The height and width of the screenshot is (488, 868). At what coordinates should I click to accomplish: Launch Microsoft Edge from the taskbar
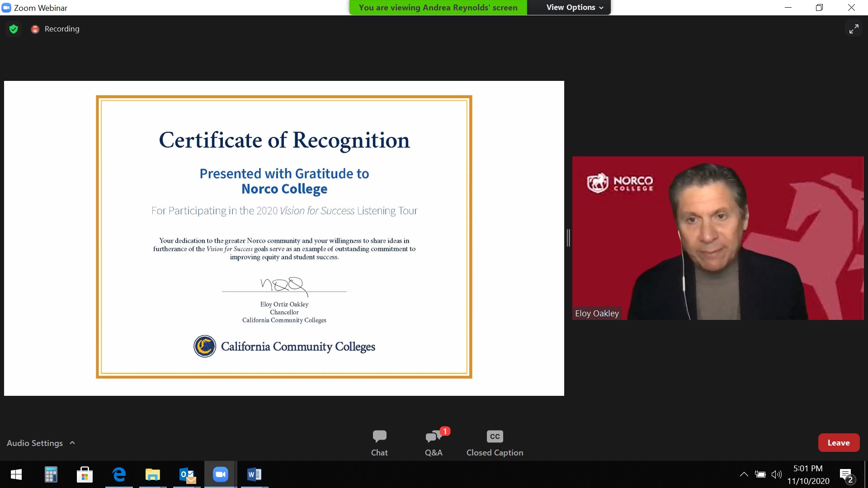pyautogui.click(x=119, y=474)
